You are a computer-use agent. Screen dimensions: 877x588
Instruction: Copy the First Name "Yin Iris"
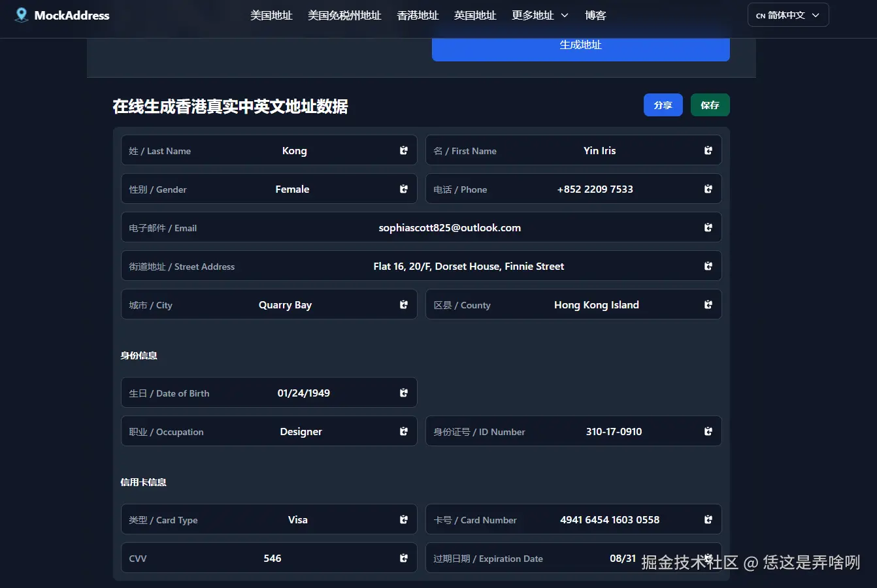(708, 150)
